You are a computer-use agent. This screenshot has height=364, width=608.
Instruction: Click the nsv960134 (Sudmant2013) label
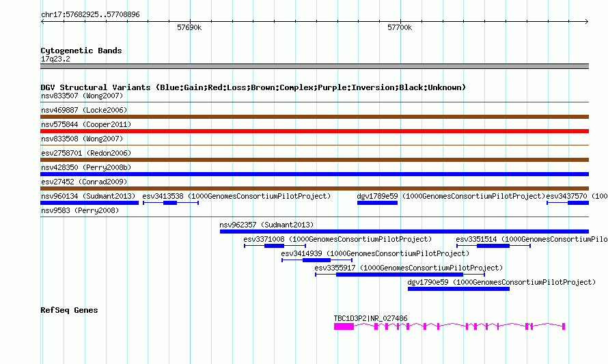pyautogui.click(x=88, y=196)
